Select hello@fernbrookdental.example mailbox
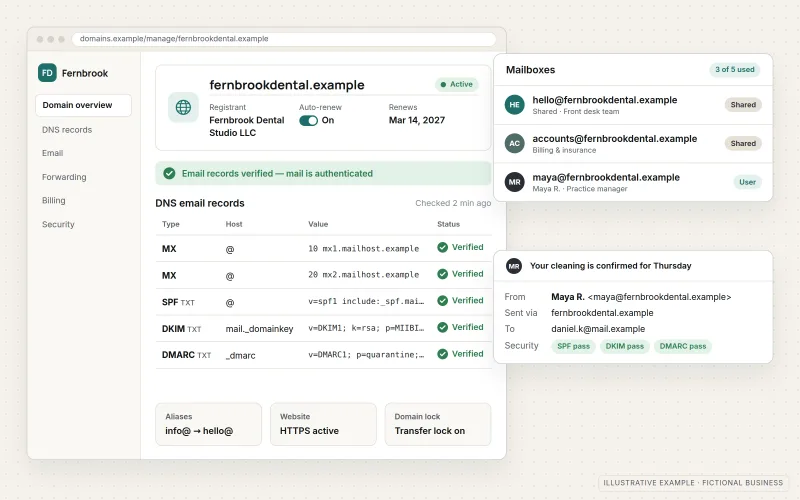 pyautogui.click(x=633, y=105)
